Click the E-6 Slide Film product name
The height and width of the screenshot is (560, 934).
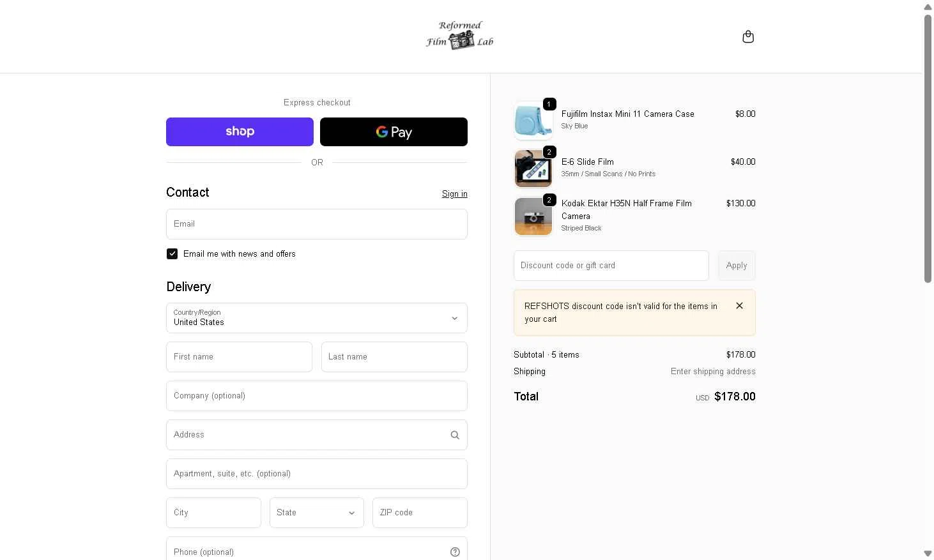coord(587,162)
